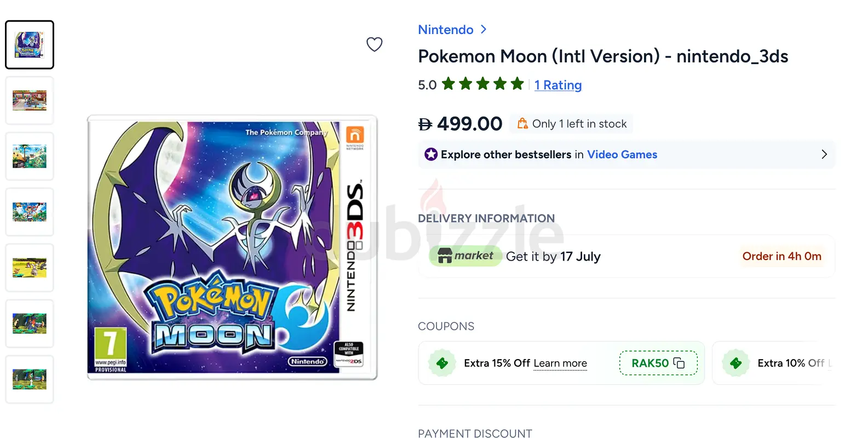Copy the RAK50 coupon code

pyautogui.click(x=658, y=363)
